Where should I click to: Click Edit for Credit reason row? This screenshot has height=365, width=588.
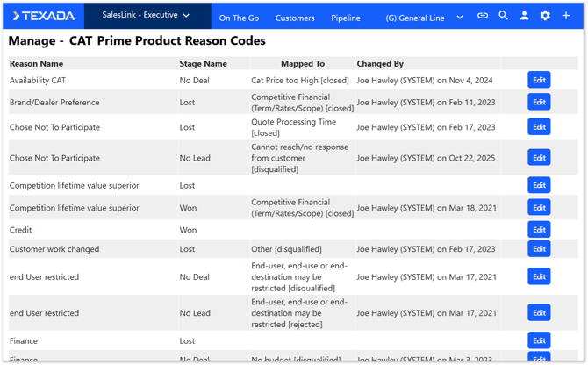pos(539,230)
